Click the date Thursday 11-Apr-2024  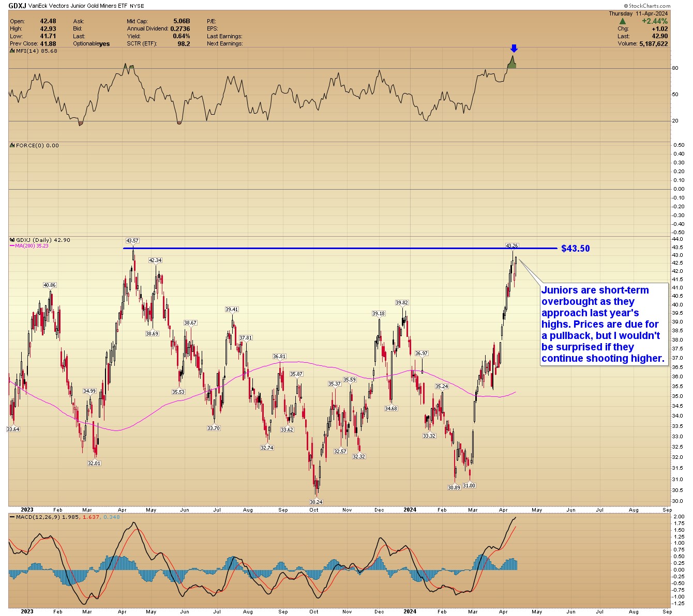pos(638,13)
